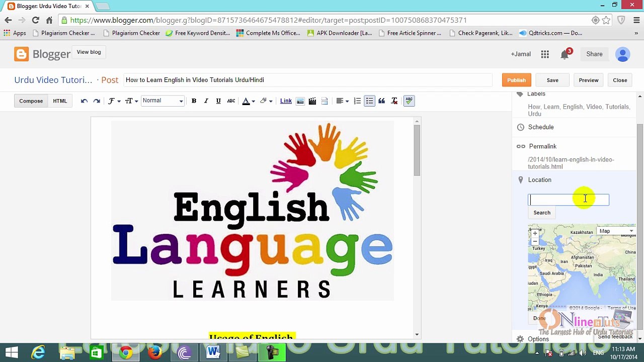Go back in the Chrome browser
The height and width of the screenshot is (362, 644).
point(8,20)
